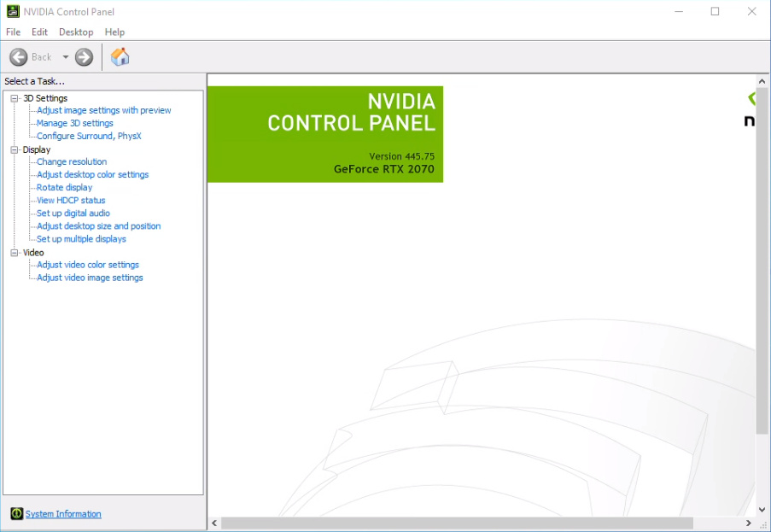Select the Video category label

tap(33, 252)
